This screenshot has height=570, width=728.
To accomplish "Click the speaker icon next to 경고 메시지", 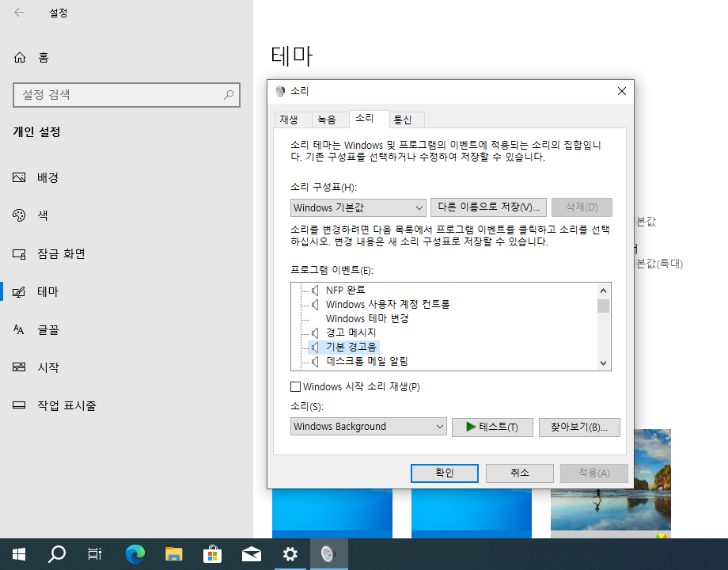I will pos(315,333).
